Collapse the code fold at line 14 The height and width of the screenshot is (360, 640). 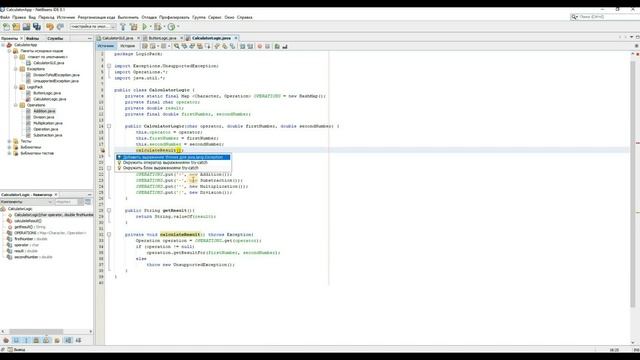click(x=109, y=126)
